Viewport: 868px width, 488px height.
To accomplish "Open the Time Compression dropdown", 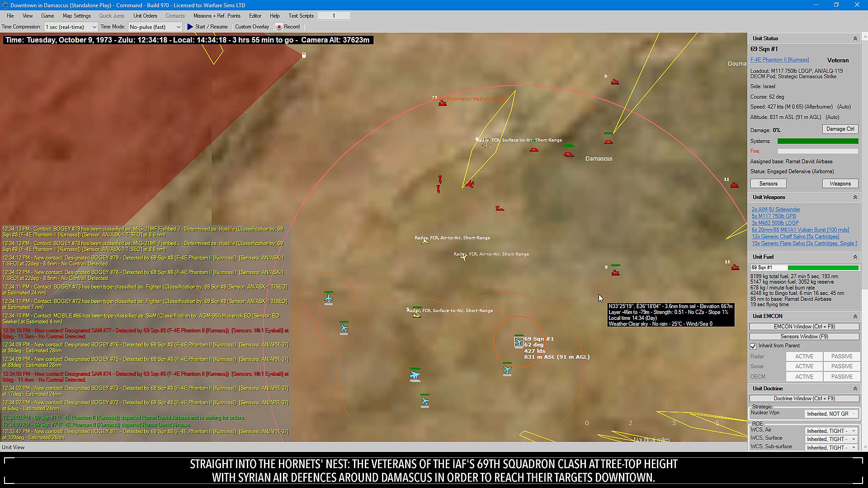I will click(71, 27).
